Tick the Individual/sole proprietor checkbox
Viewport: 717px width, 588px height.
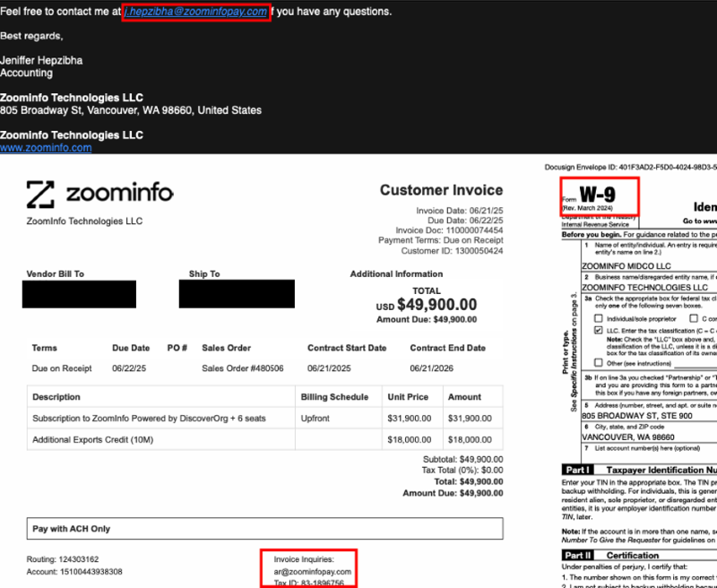(598, 318)
